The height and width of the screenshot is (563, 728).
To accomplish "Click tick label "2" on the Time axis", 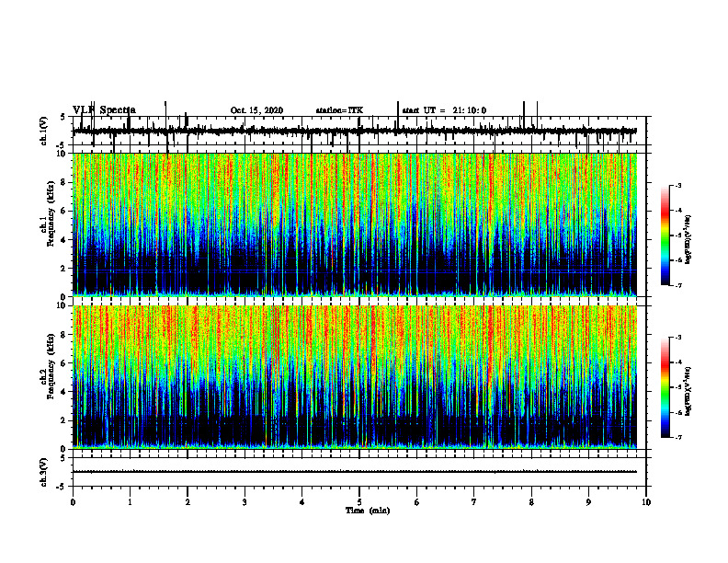I will tap(188, 502).
